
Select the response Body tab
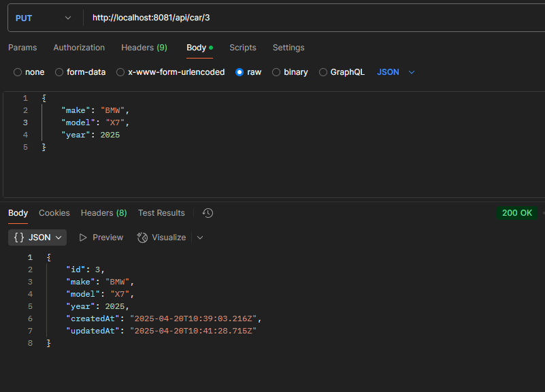[x=18, y=213]
